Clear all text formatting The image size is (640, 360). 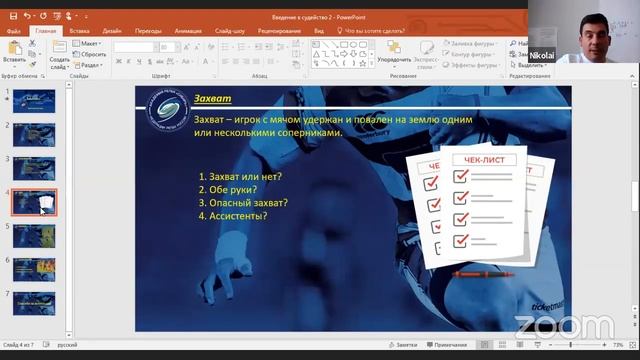point(211,48)
